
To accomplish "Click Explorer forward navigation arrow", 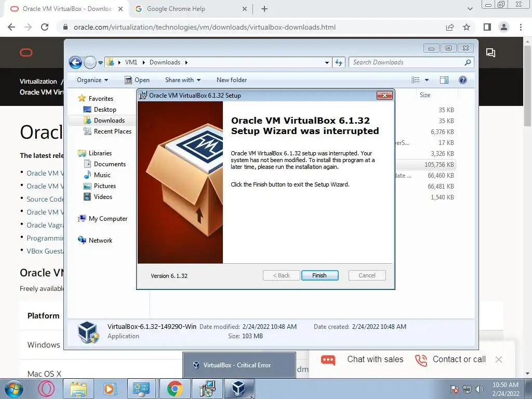I will coord(90,62).
